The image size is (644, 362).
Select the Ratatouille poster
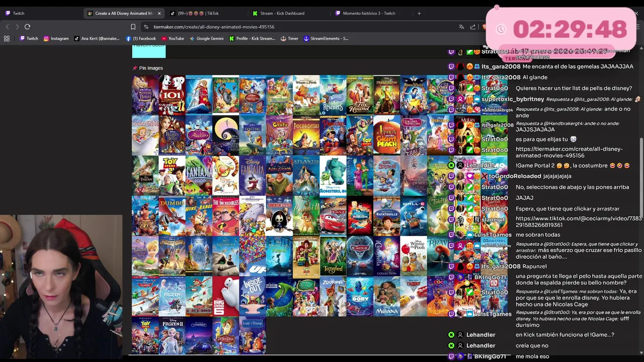(386, 216)
